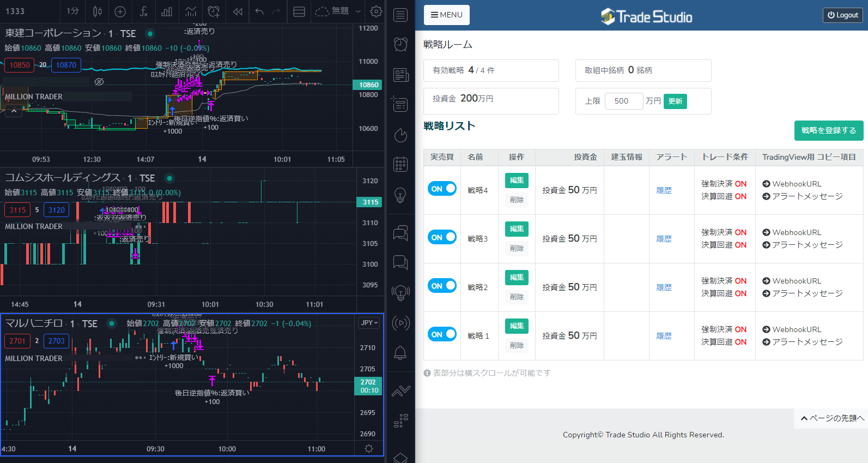868x463 pixels.
Task: Open the notifications bell in the sidebar
Action: pos(400,353)
